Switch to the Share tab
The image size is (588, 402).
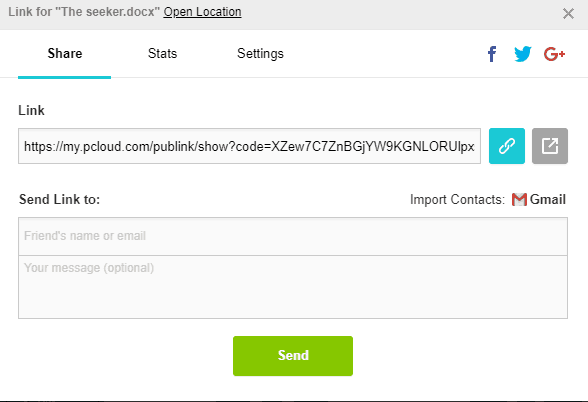point(64,54)
